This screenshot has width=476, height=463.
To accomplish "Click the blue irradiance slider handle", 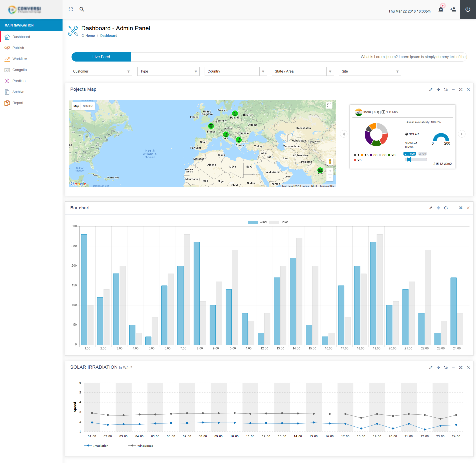I will [x=409, y=160].
